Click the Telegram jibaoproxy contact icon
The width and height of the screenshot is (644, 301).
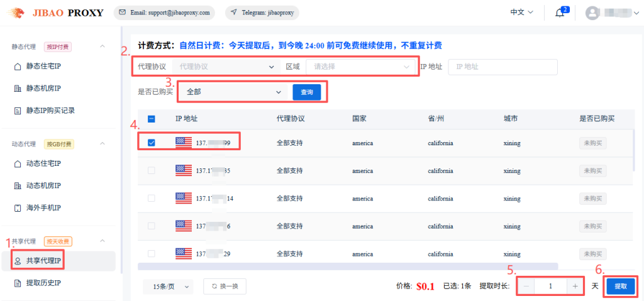click(235, 13)
